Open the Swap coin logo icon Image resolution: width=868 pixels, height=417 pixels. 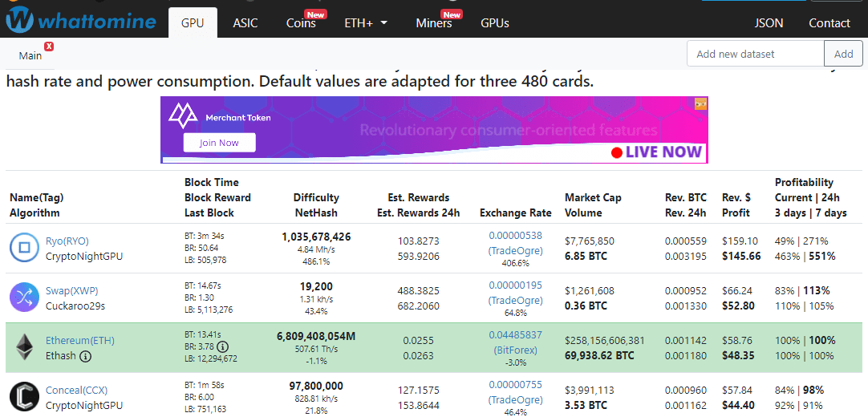[25, 298]
